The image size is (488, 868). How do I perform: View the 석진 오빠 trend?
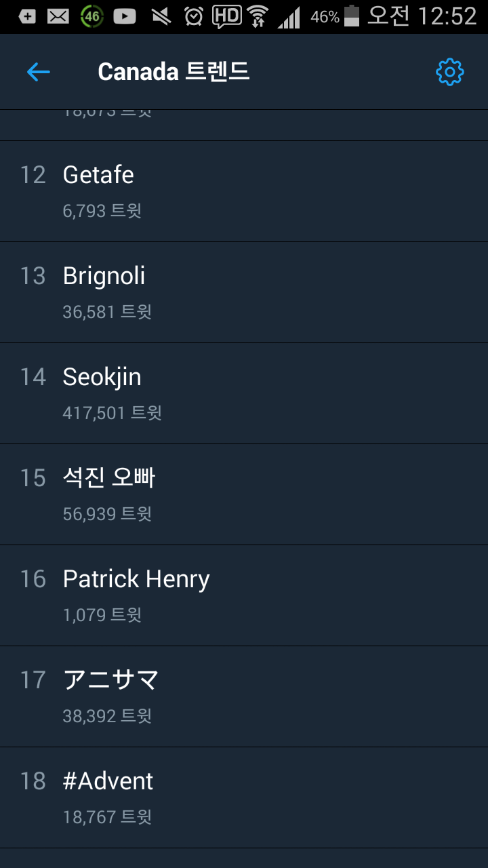click(x=107, y=477)
